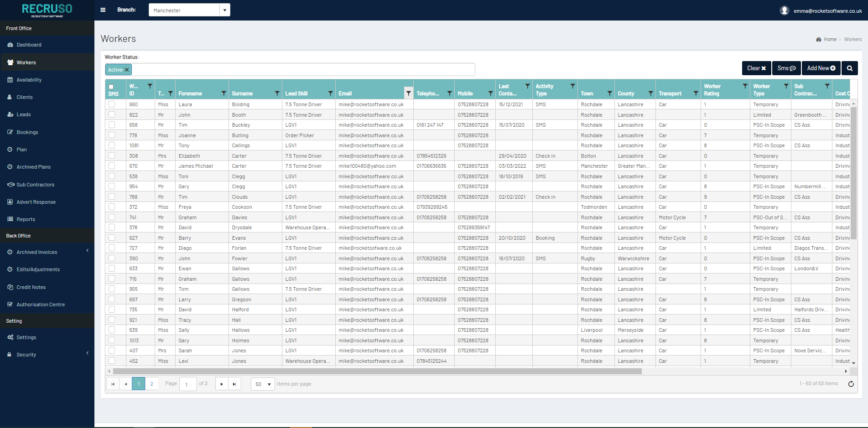Screen dimensions: 868x428
Task: Tick SMS checkbox for Elizabeth Carter
Action: click(112, 156)
